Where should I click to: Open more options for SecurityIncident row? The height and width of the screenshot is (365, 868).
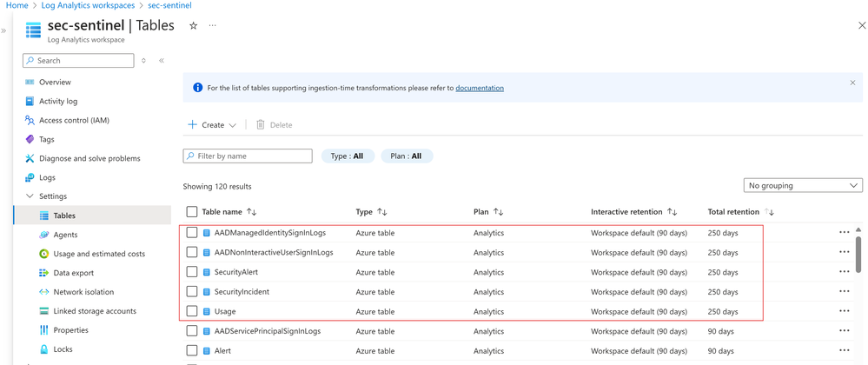pyautogui.click(x=845, y=291)
